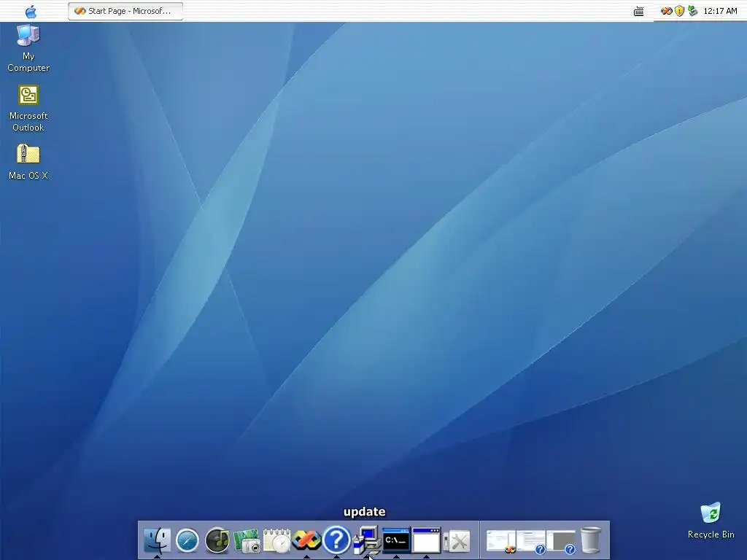Screen dimensions: 747x560
Task: Open the wrench and screwdriver tools dock icon
Action: [457, 542]
